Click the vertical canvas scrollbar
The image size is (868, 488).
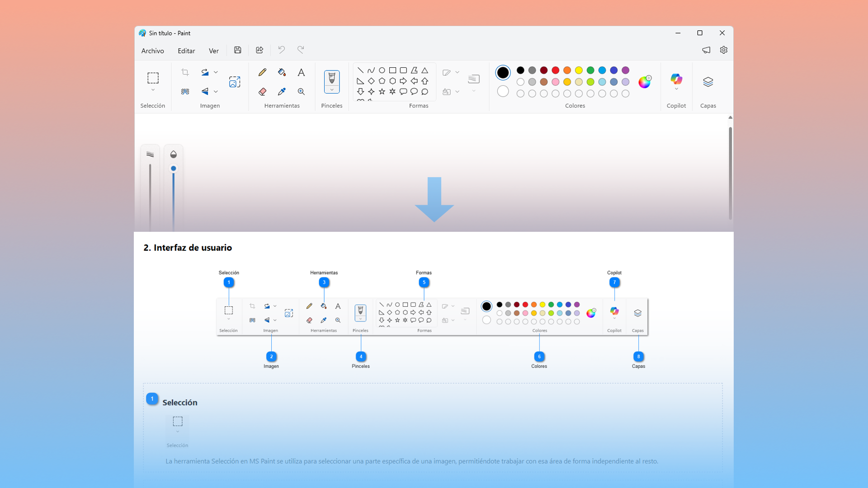730,173
